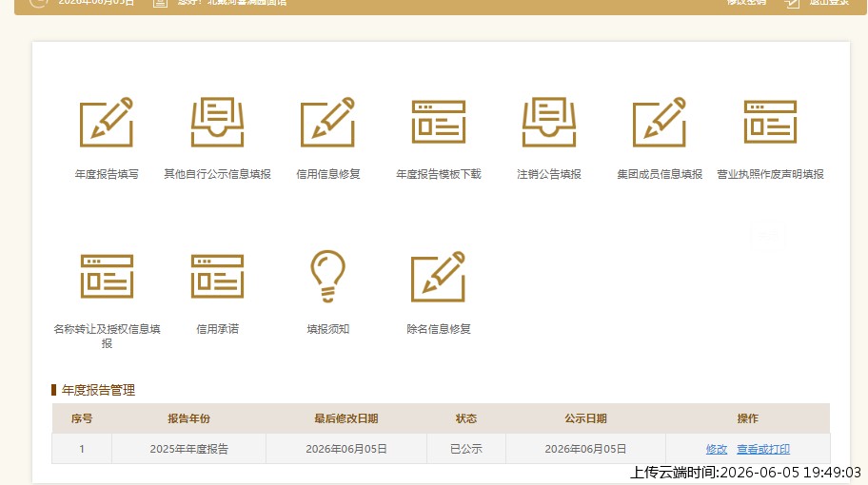This screenshot has width=868, height=485.
Task: Open the 年度报告填写 icon
Action: coord(107,123)
